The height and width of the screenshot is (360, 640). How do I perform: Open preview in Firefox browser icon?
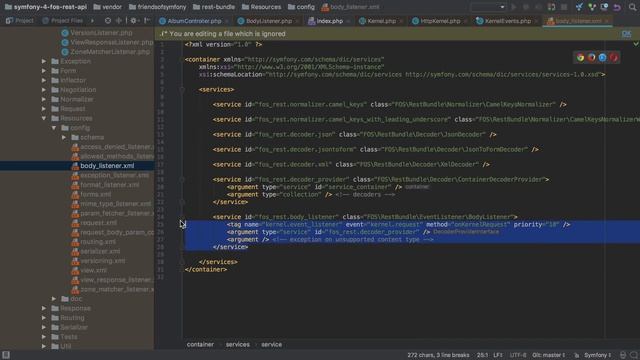591,58
